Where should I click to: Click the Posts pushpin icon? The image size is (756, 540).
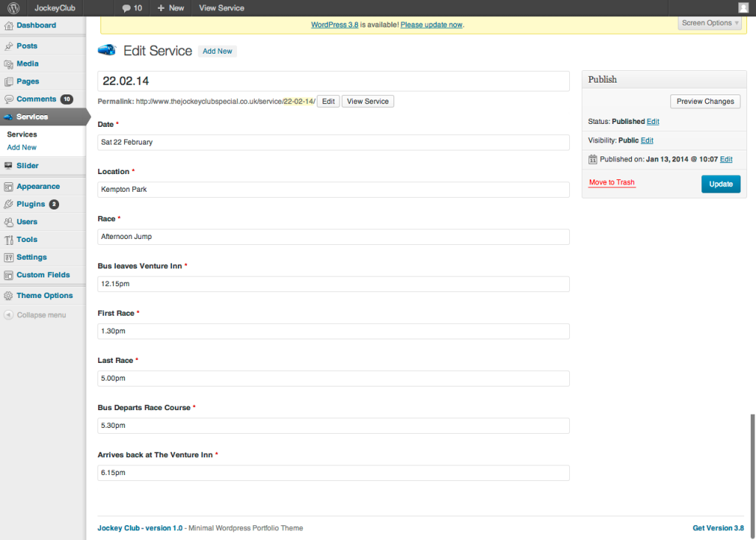pyautogui.click(x=9, y=46)
